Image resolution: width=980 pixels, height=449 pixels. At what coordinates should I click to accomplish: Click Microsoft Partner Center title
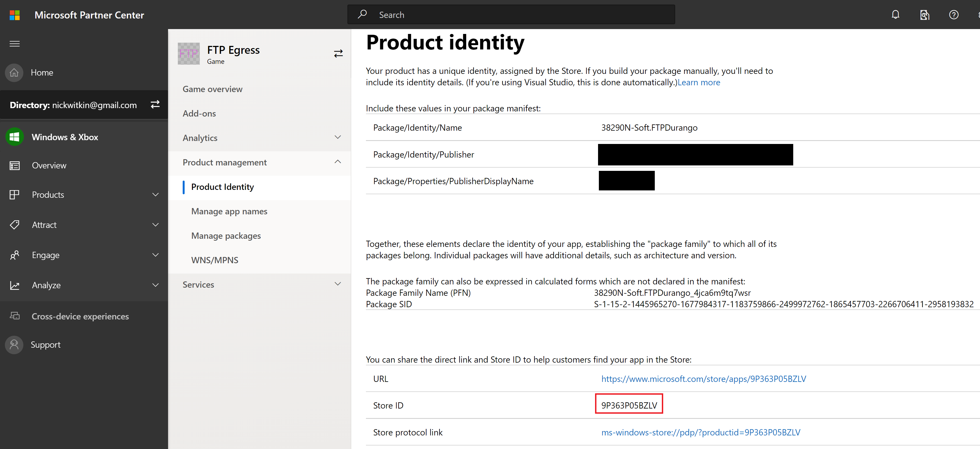89,15
